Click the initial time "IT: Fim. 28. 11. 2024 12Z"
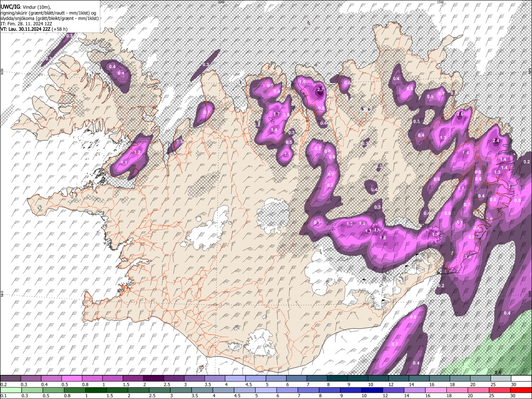532x399 pixels. click(x=27, y=24)
